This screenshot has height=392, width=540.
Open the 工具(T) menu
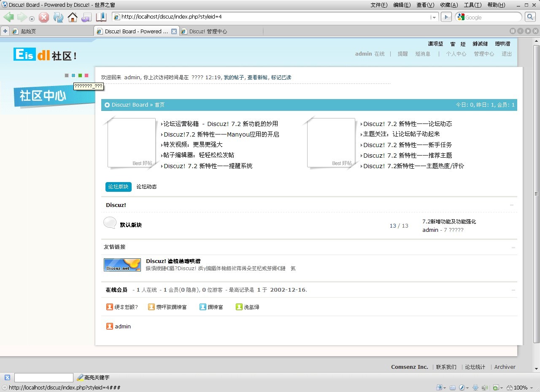point(472,5)
